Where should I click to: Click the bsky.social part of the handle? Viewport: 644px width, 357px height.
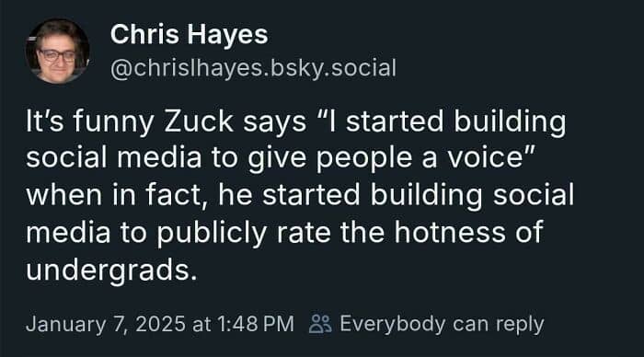tap(333, 68)
